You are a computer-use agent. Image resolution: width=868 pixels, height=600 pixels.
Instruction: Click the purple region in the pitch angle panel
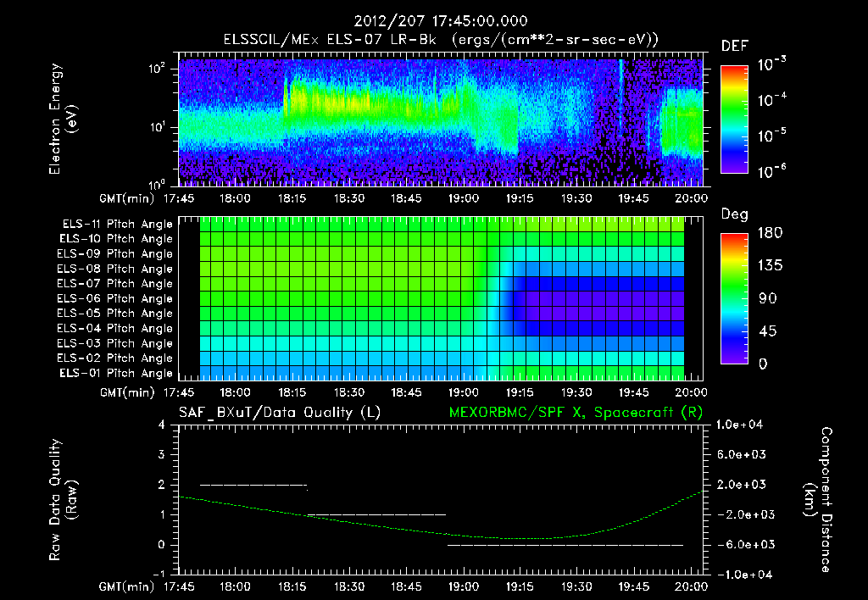pyautogui.click(x=604, y=306)
